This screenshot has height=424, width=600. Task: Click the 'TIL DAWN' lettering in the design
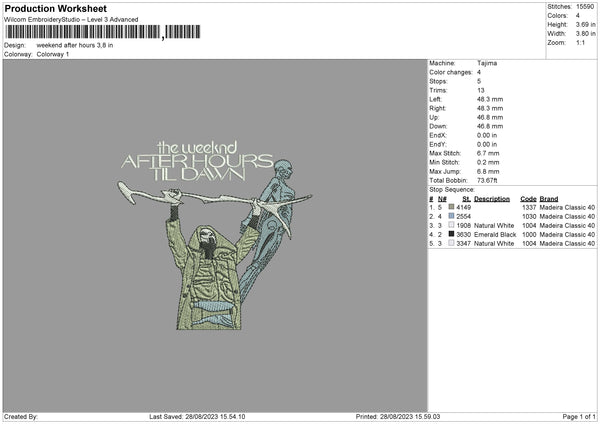tap(198, 174)
